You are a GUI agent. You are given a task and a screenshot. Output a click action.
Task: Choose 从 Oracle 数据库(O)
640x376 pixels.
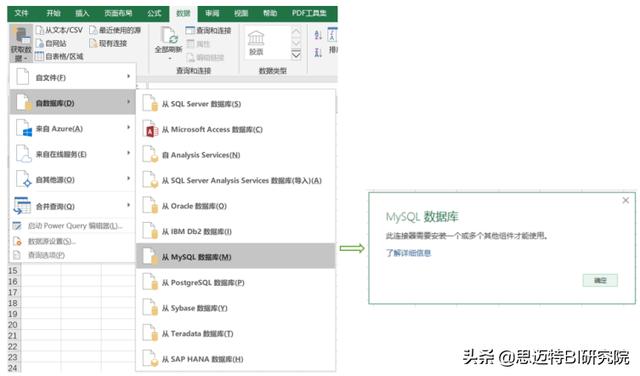click(x=236, y=206)
